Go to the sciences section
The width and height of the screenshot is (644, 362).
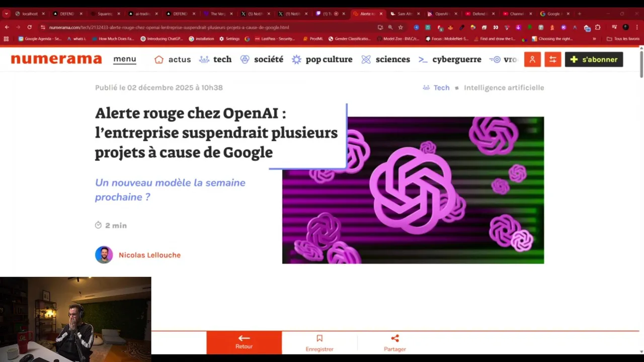click(393, 59)
